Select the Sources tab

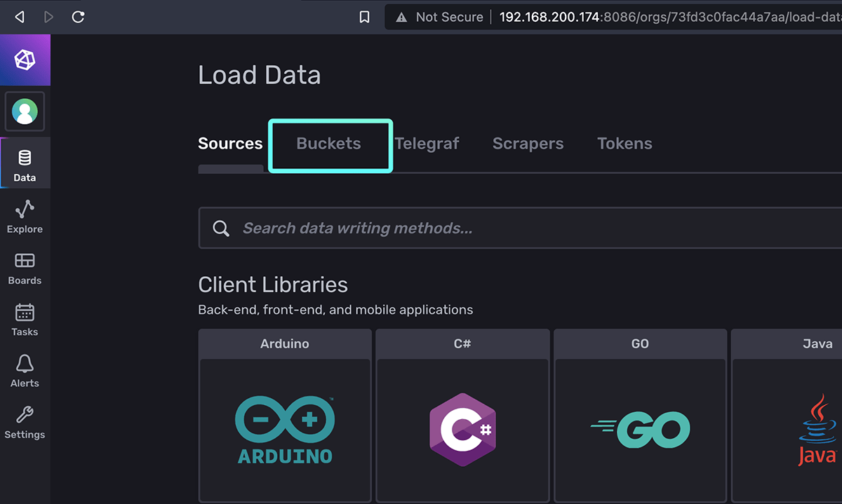click(230, 144)
